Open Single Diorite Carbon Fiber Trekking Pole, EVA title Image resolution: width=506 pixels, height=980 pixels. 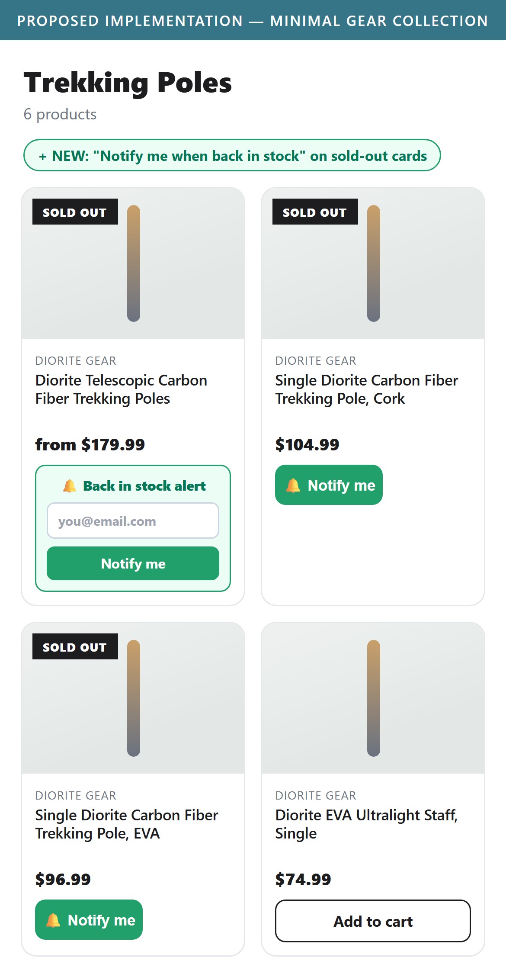127,824
